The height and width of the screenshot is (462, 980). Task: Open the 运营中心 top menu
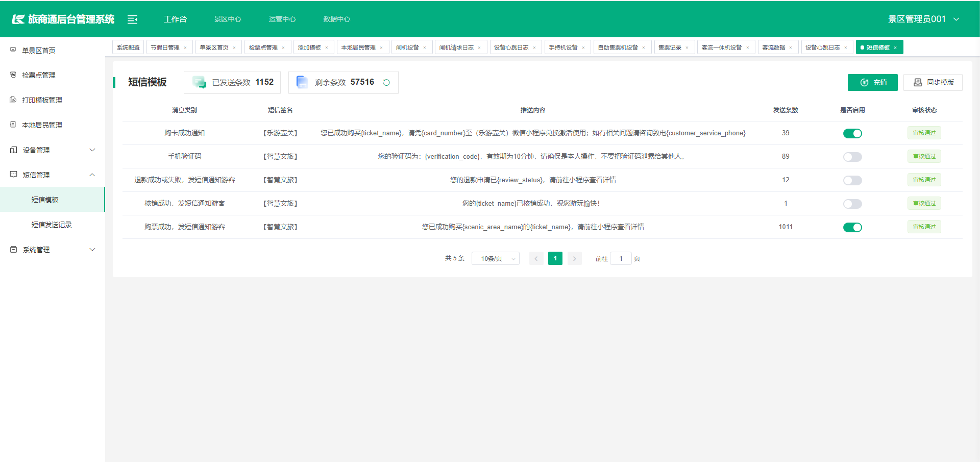pos(282,19)
